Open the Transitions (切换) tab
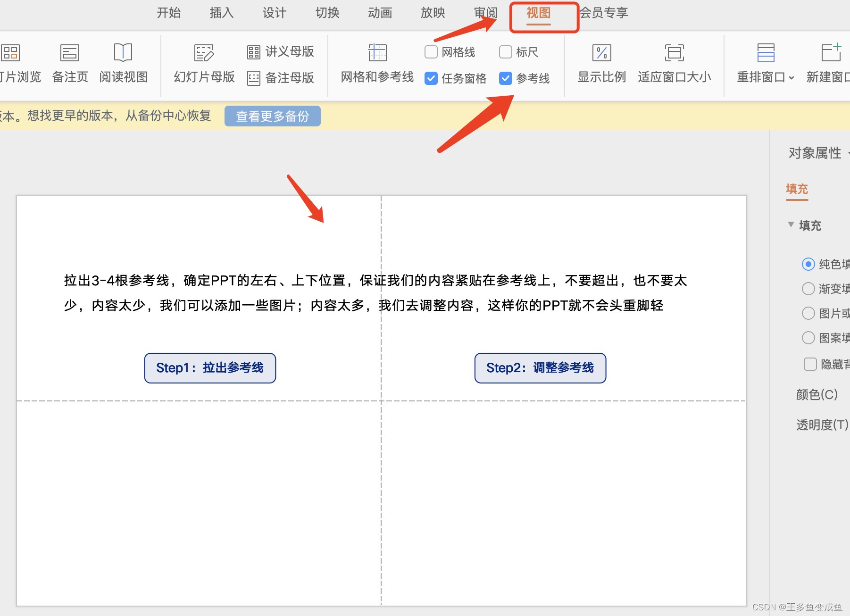The image size is (850, 616). (327, 13)
